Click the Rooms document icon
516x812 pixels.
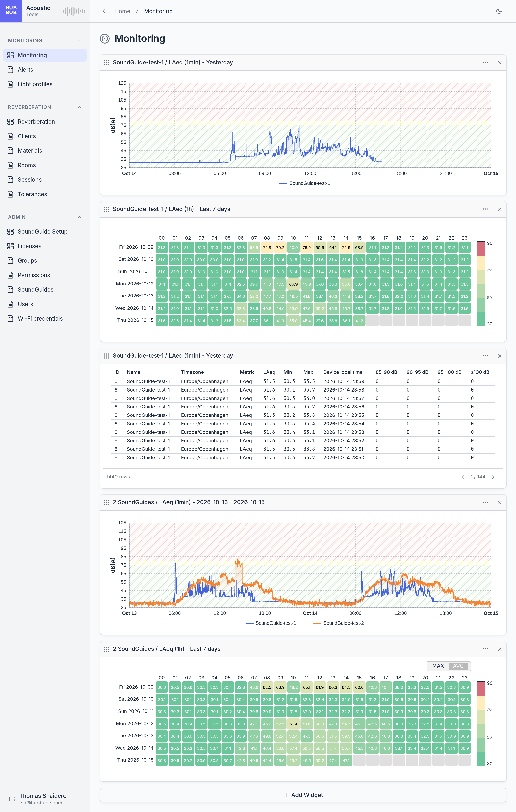[10, 165]
